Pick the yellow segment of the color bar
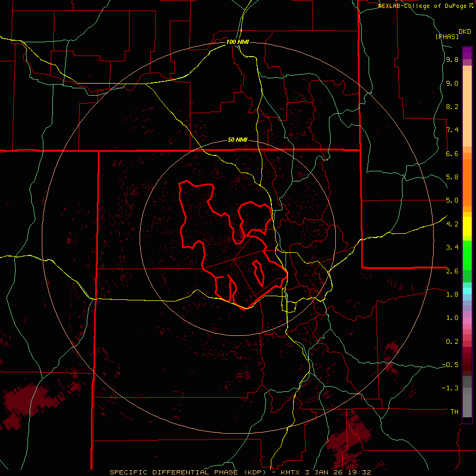Screen dimensions: 476x476 467,226
